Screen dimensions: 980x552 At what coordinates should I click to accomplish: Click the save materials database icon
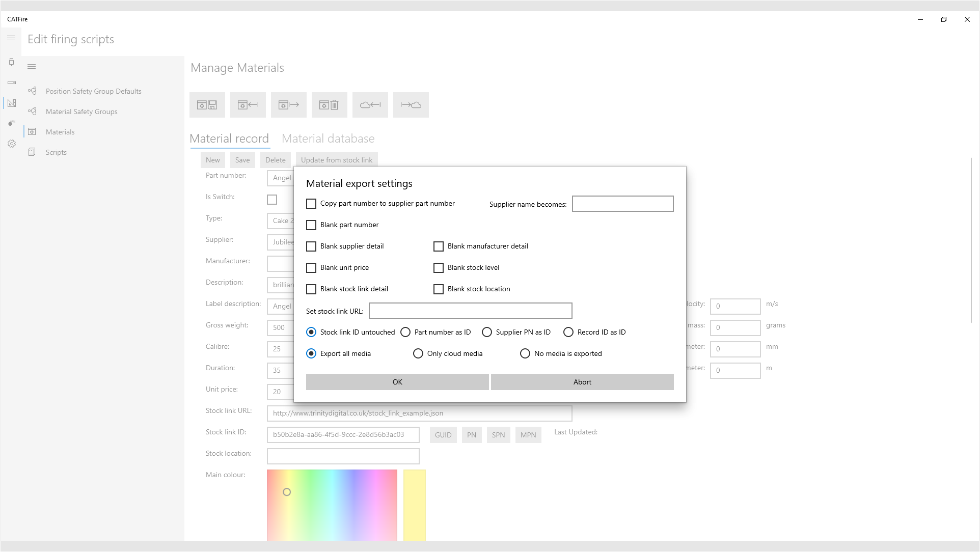pyautogui.click(x=207, y=105)
